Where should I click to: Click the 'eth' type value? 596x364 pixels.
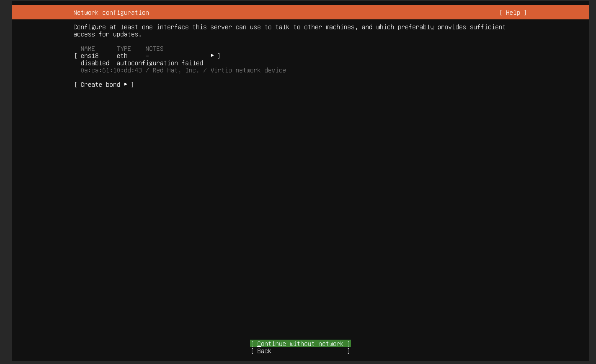[x=122, y=56]
